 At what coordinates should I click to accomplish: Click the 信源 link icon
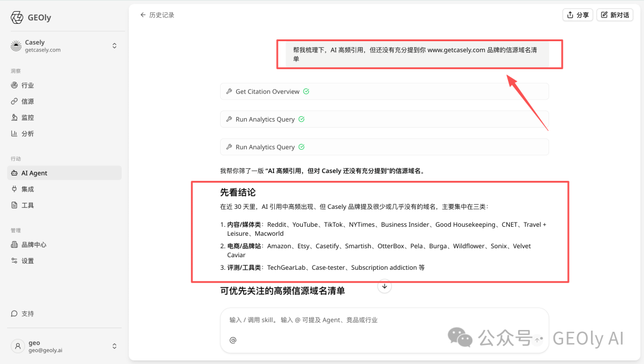(14, 101)
